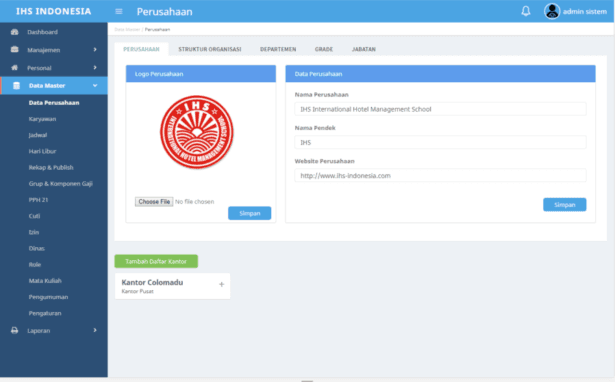Click the Nama Pendek input field
The height and width of the screenshot is (382, 615).
tap(440, 142)
